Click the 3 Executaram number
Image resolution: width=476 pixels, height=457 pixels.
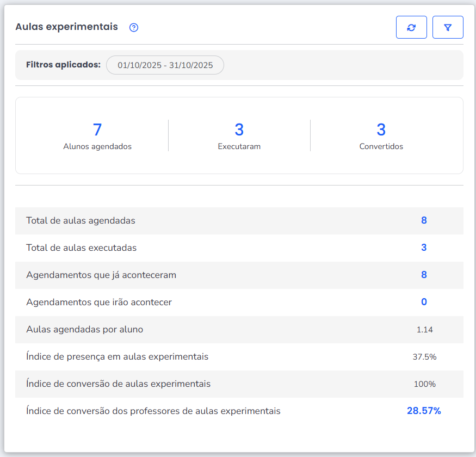(x=239, y=129)
